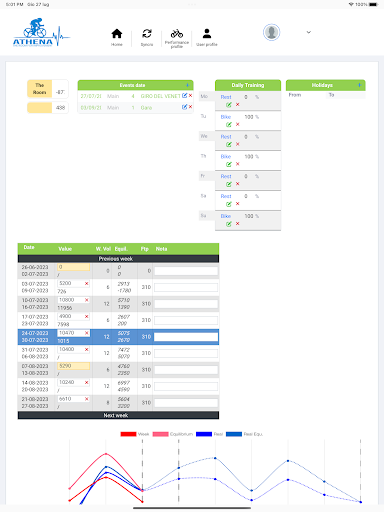Load the Previous week bar
The width and height of the screenshot is (384, 512).
click(x=118, y=259)
